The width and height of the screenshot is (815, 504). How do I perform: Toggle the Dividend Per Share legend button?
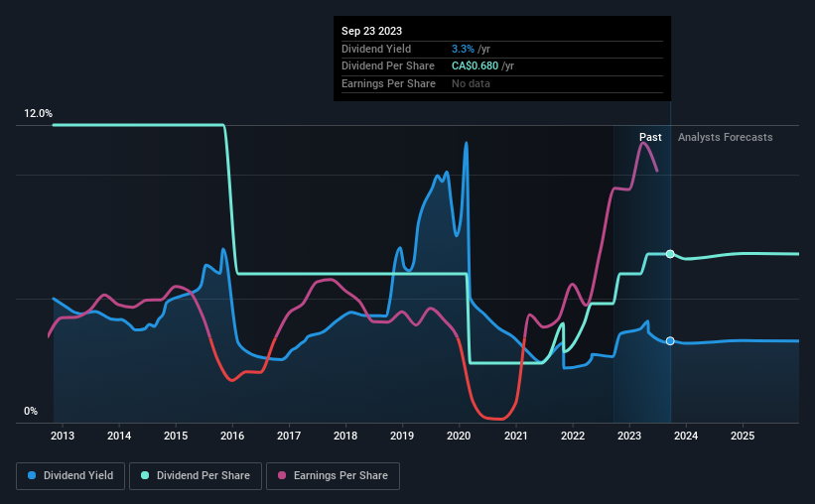tap(196, 476)
